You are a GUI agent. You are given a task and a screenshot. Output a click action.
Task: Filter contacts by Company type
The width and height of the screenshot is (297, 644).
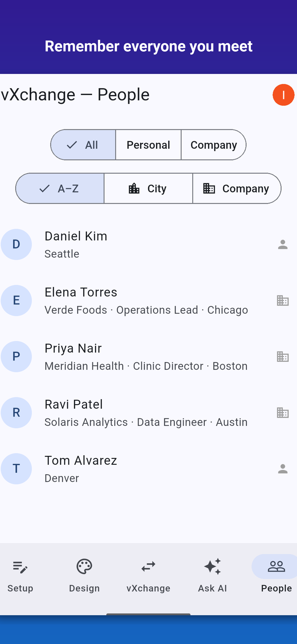click(x=213, y=145)
